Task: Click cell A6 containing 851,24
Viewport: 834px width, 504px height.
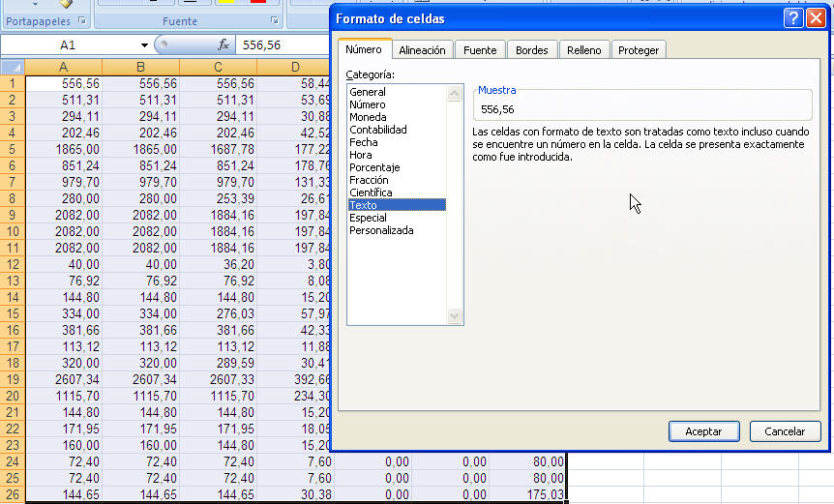Action: click(63, 165)
